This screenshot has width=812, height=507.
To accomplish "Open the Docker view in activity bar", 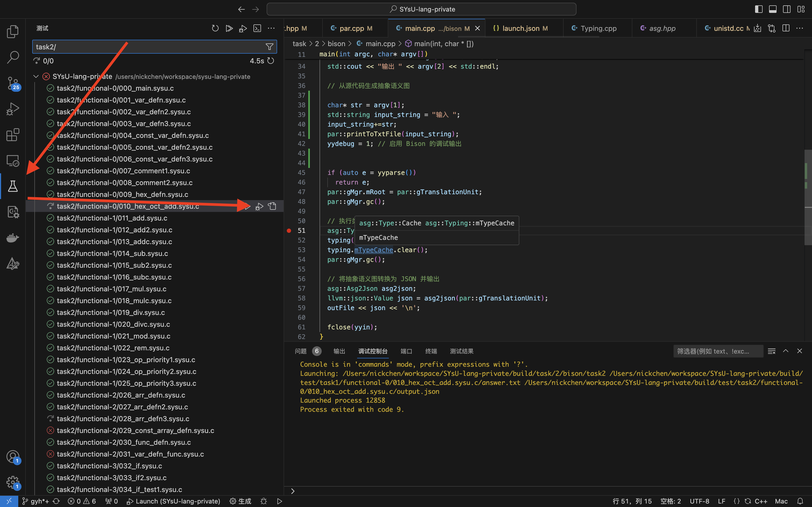I will [x=13, y=238].
